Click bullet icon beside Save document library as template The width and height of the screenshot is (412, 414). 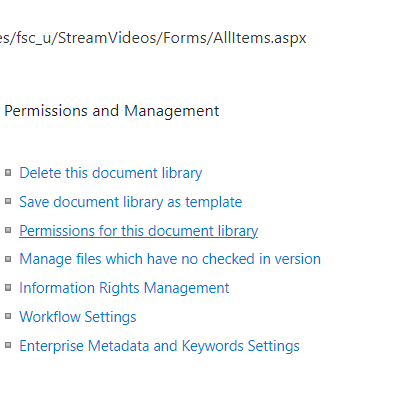[x=8, y=201]
